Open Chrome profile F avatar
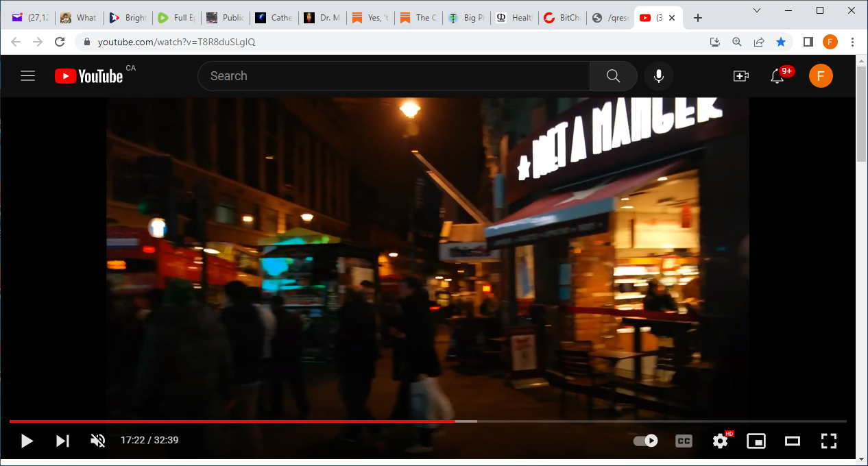This screenshot has height=466, width=868. click(x=830, y=42)
